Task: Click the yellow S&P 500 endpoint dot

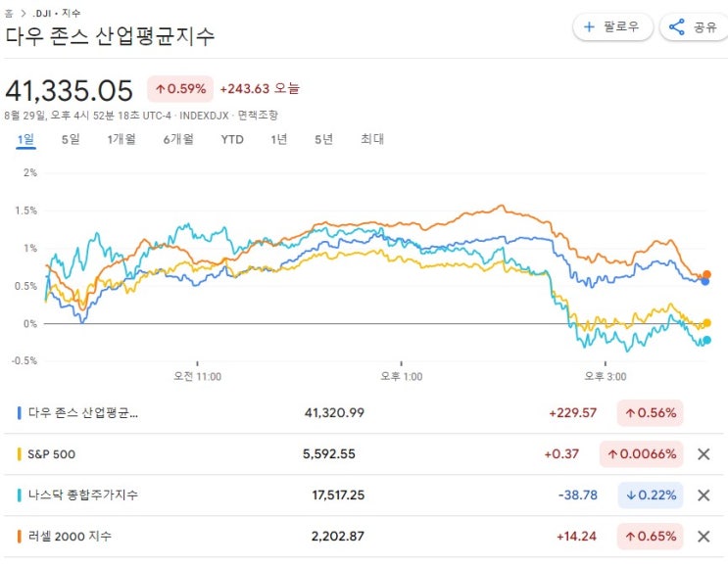Action: (706, 323)
